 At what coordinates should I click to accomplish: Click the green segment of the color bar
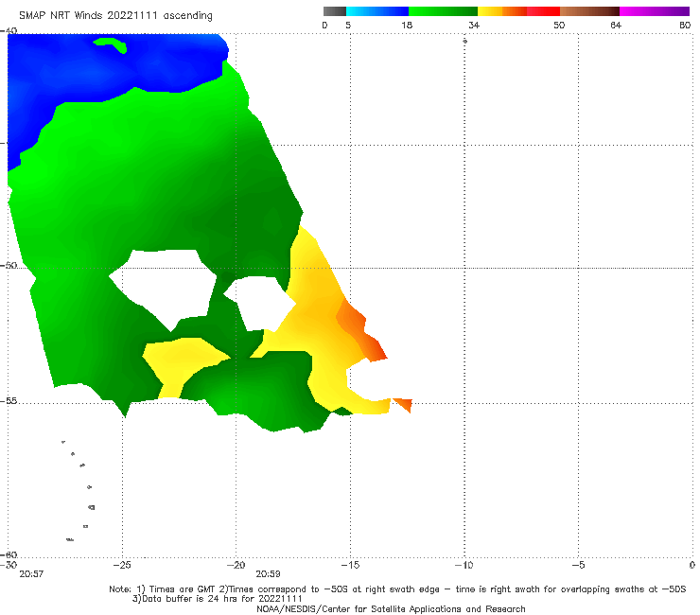[x=443, y=11]
